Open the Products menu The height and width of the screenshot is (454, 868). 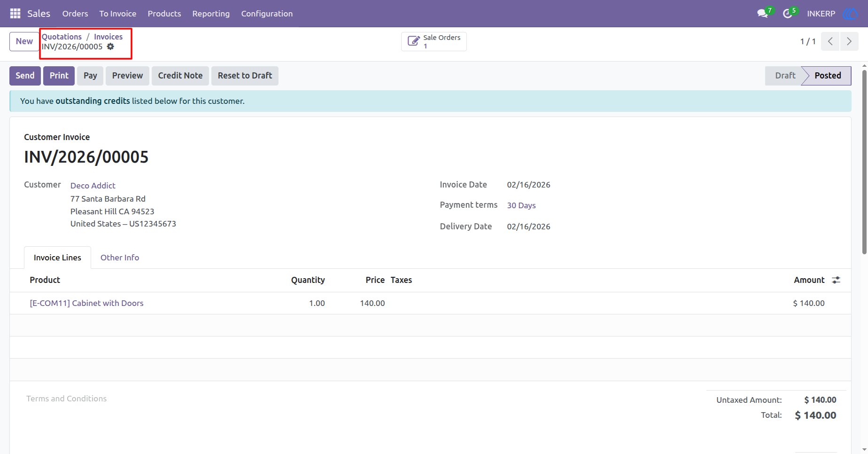click(164, 14)
